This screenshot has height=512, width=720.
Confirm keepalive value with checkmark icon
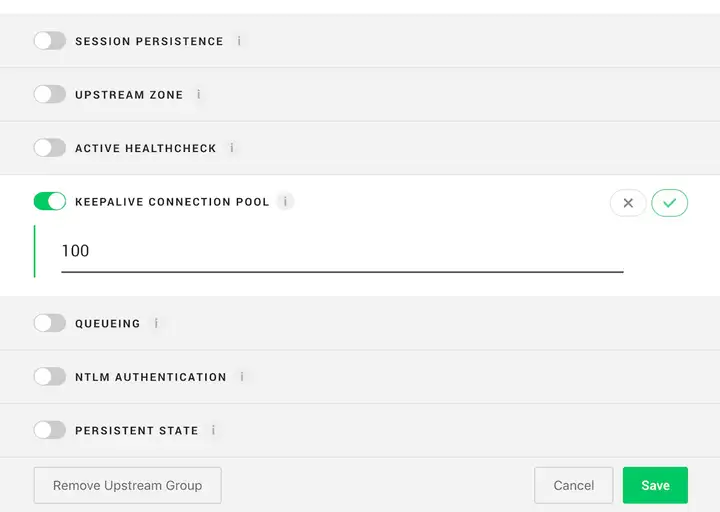tap(669, 203)
